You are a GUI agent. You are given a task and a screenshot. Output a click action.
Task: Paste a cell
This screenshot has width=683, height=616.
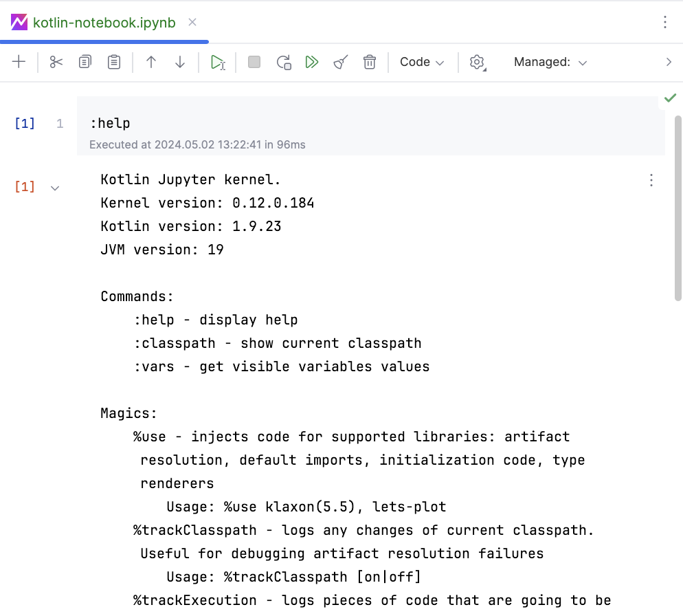(113, 62)
